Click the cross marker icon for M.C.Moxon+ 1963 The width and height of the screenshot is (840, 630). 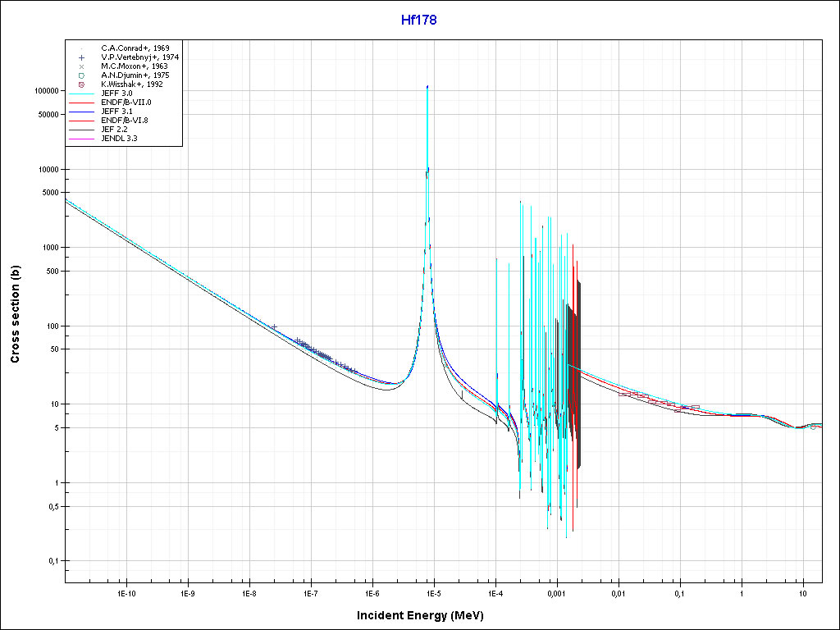(x=82, y=66)
